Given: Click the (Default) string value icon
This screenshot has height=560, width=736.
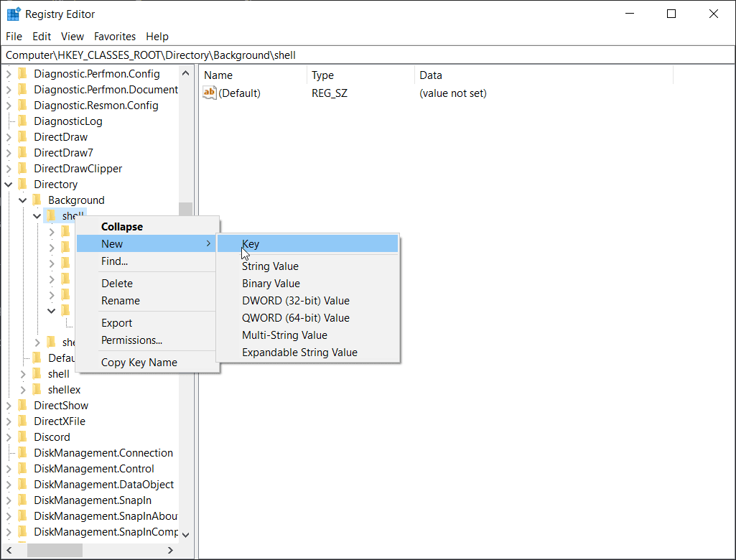Looking at the screenshot, I should pos(210,93).
